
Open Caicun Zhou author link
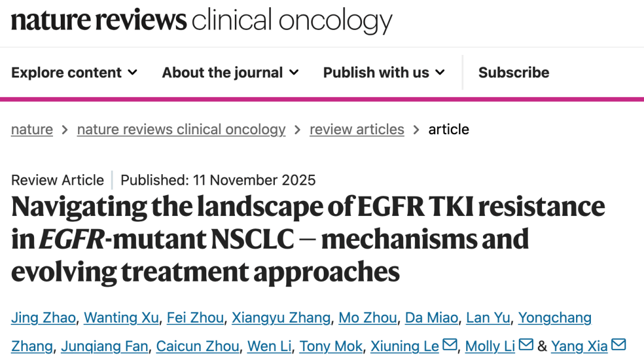pos(198,346)
